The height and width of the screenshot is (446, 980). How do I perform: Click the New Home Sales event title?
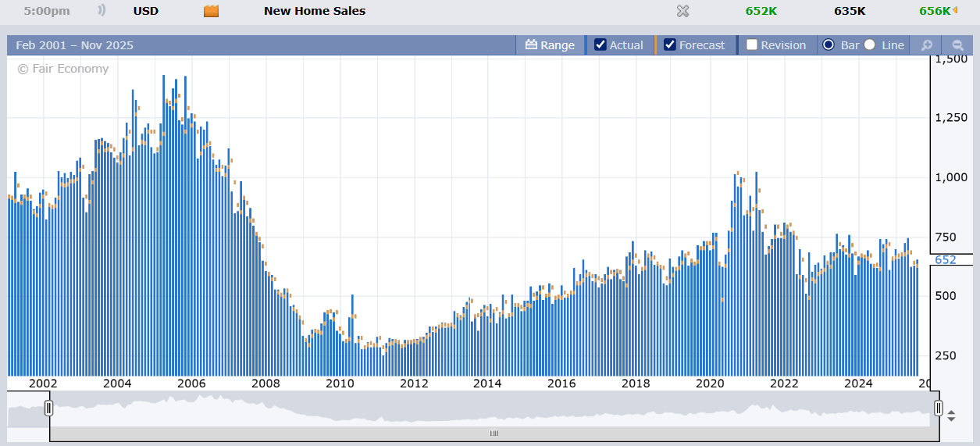point(314,11)
